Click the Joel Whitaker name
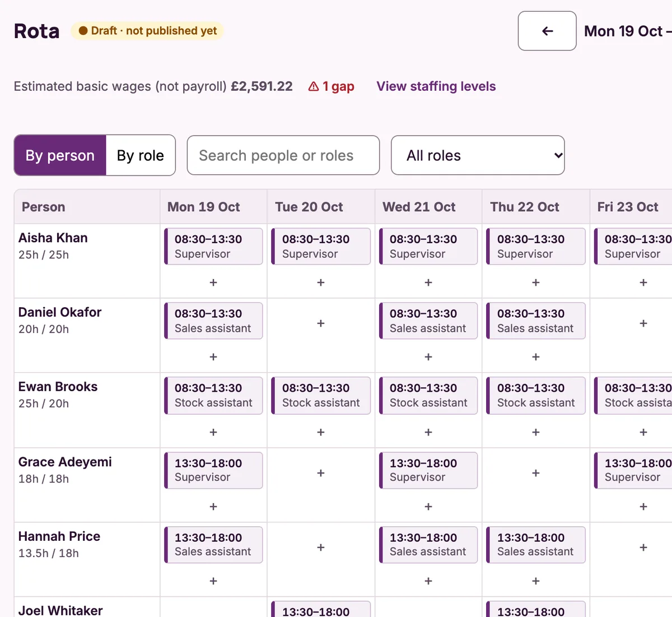672x617 pixels. [x=60, y=610]
